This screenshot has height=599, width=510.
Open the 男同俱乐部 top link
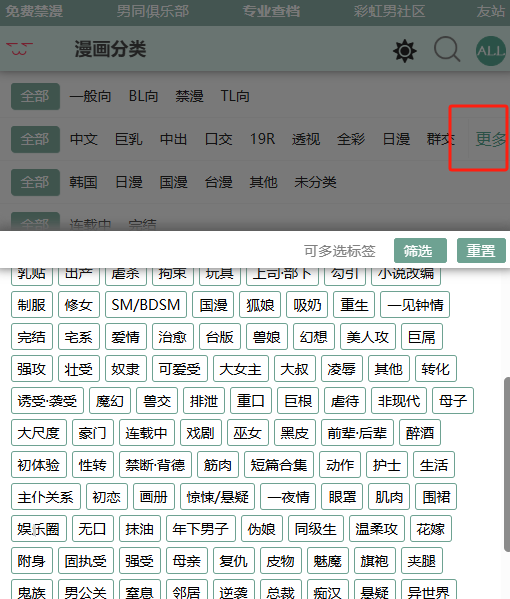point(153,11)
